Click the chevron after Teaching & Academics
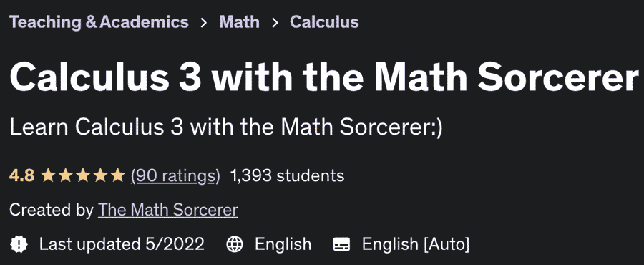644x265 pixels. pyautogui.click(x=204, y=23)
